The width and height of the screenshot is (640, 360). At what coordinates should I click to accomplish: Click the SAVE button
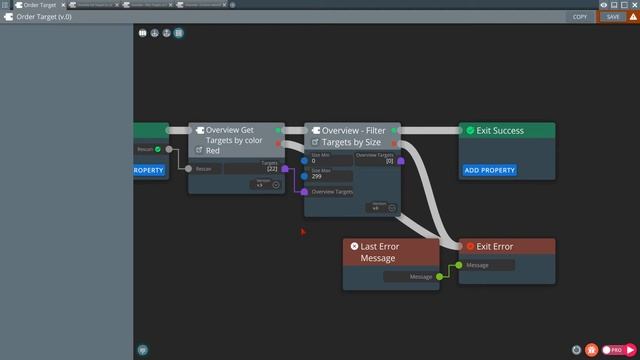click(613, 17)
